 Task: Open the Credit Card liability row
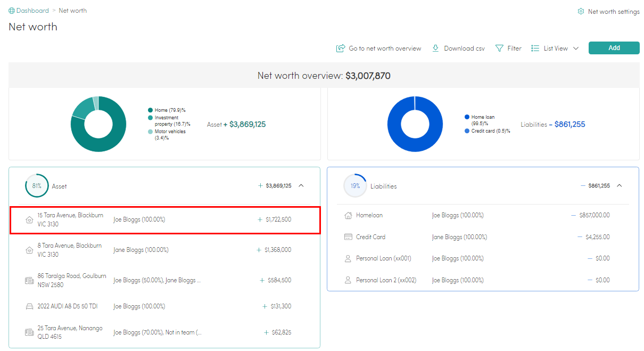(483, 237)
